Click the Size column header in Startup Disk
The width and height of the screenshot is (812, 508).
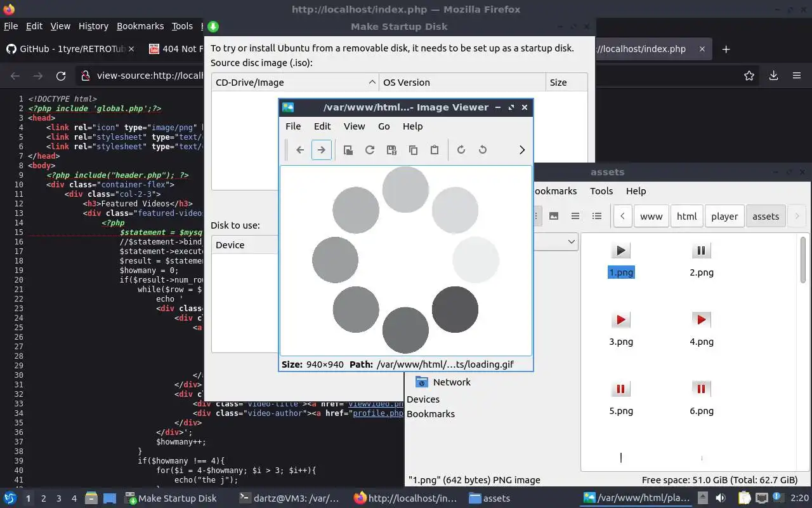tap(566, 83)
